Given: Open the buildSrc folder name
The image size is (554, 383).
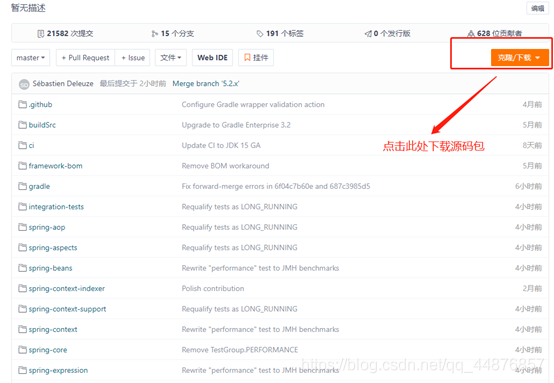Looking at the screenshot, I should coord(42,125).
